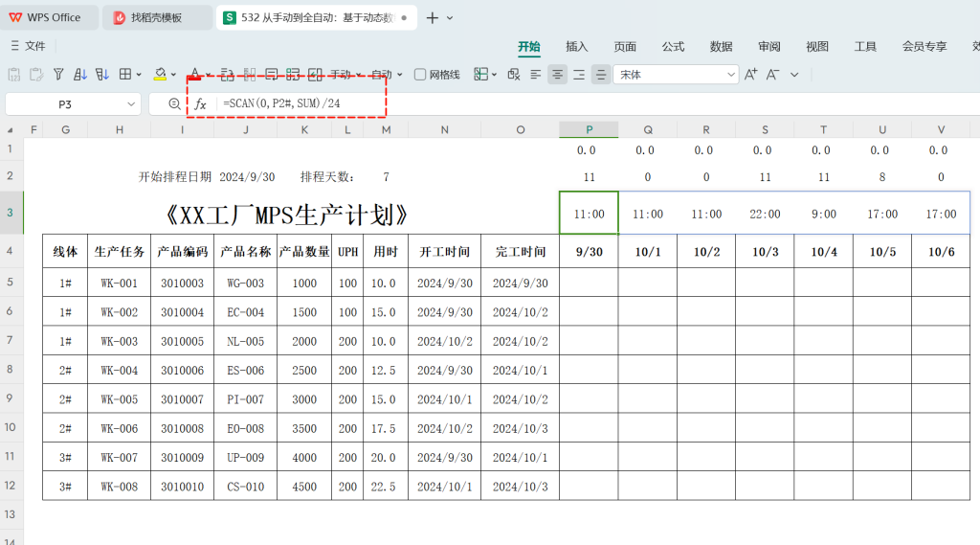Switch to the 公式 tab
Screen dimensions: 980x545
point(673,46)
